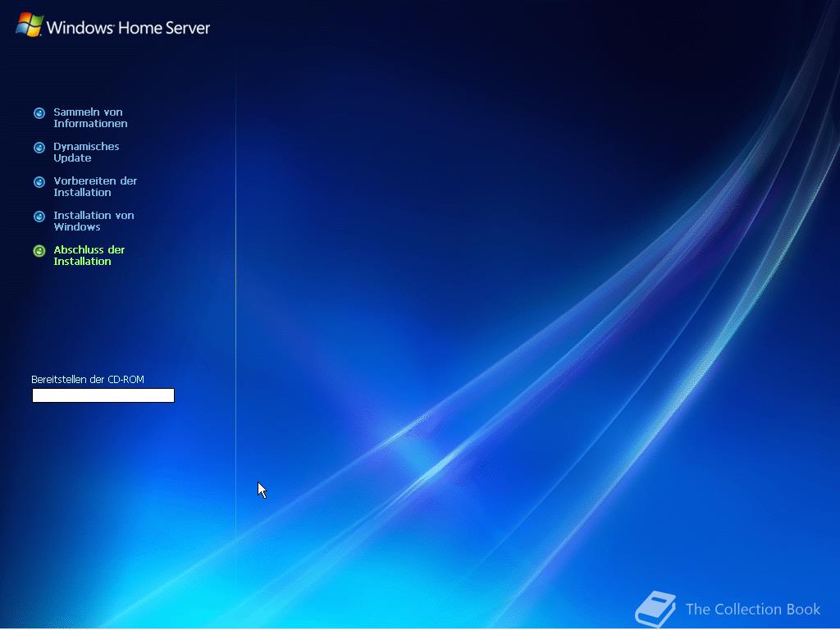Click the bullet icon beside 'Installation von Windows'
The image size is (840, 630).
click(39, 217)
